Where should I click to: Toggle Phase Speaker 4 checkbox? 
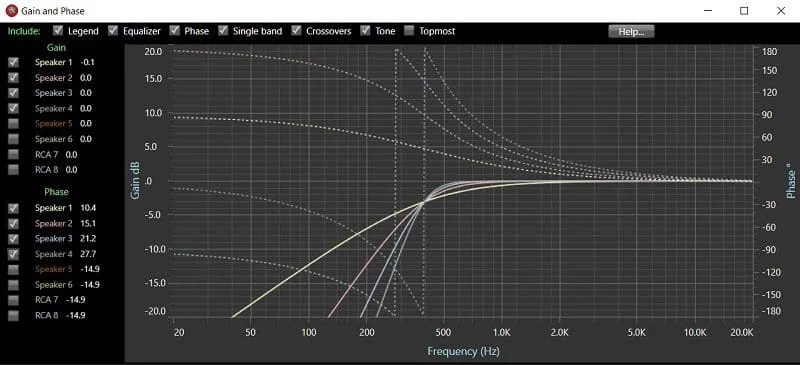[x=13, y=254]
